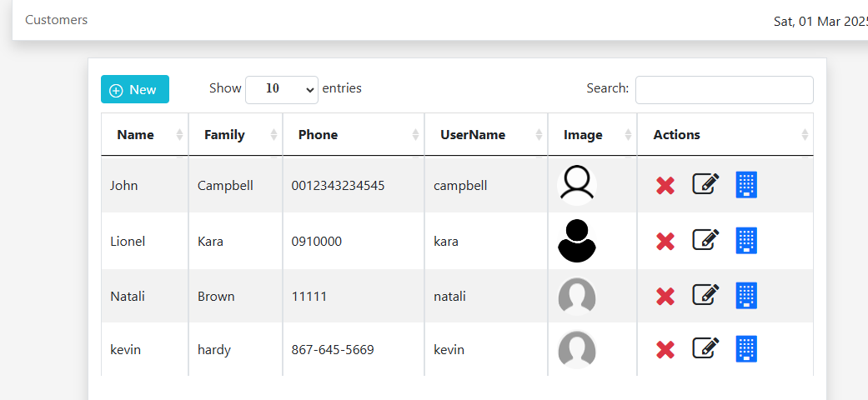Remove Natali Brown with red X
Viewport: 868px width, 400px height.
pos(665,296)
